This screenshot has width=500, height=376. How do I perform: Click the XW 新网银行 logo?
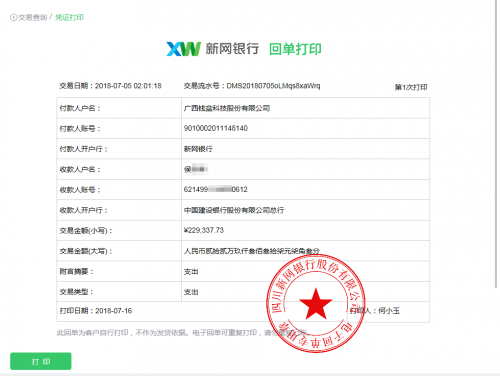click(213, 49)
